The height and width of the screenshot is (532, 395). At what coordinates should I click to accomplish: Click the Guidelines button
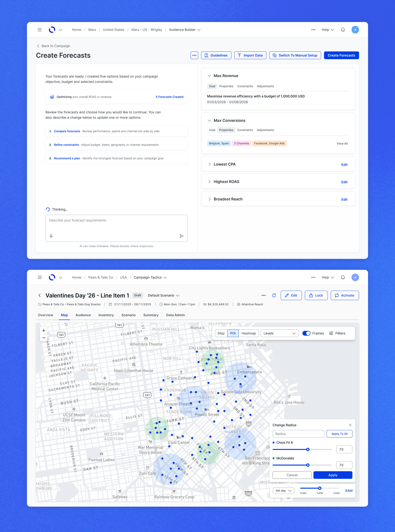click(216, 55)
